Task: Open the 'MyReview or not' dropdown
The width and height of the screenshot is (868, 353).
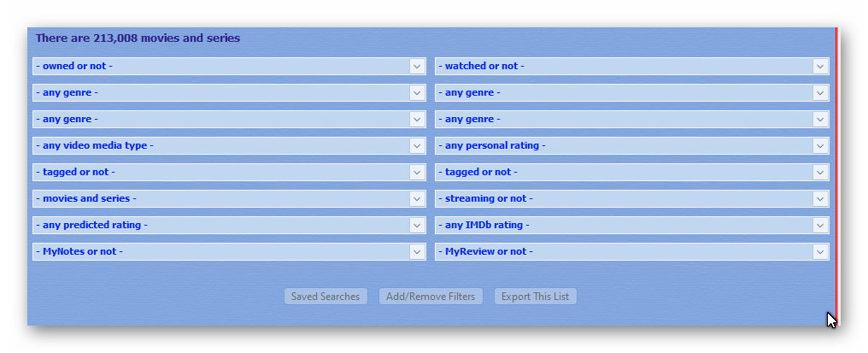Action: 631,251
